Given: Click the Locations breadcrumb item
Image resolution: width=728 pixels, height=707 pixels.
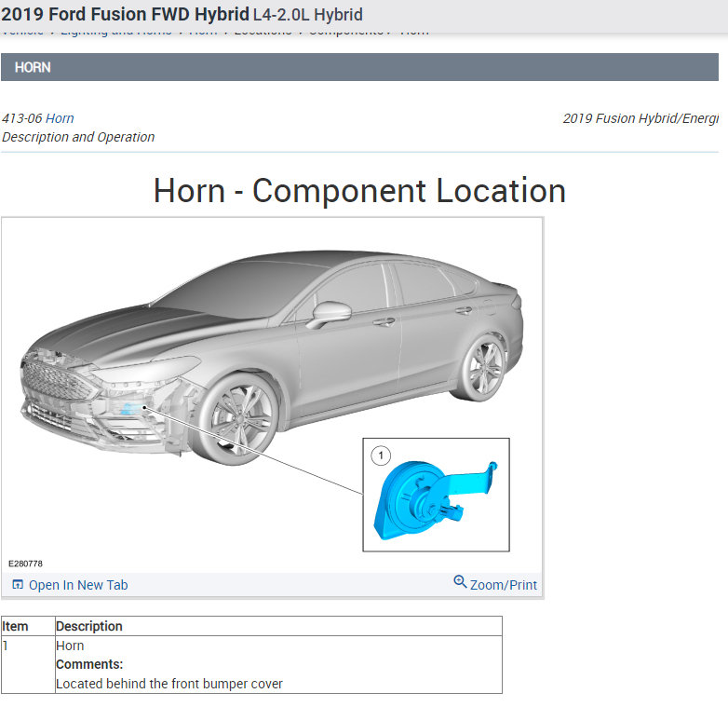Looking at the screenshot, I should [263, 33].
